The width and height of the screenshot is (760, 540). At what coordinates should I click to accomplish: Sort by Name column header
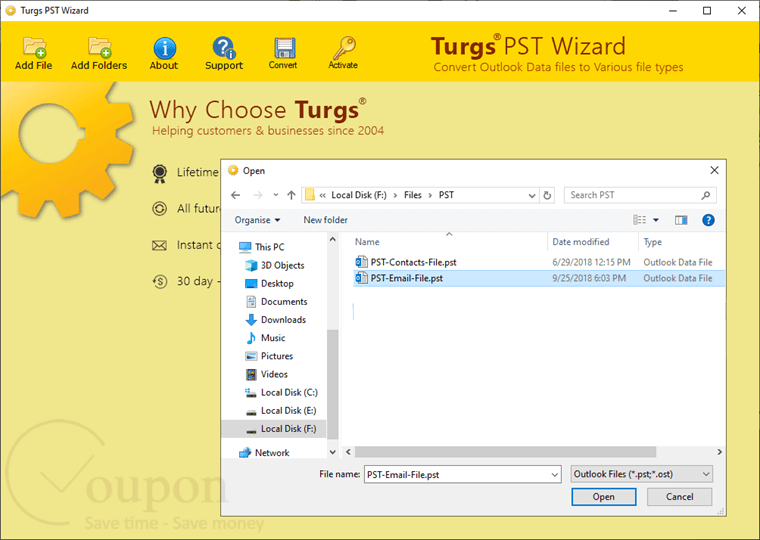(x=367, y=242)
